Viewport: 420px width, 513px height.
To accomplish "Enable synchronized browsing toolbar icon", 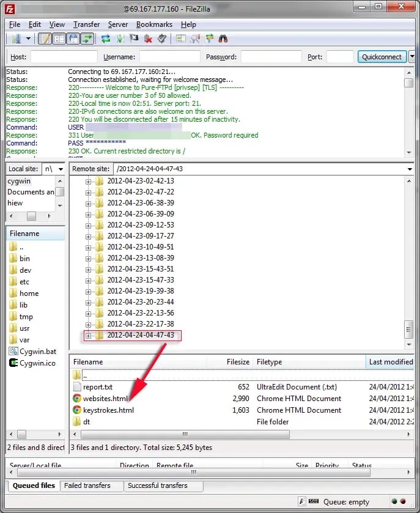I will (209, 39).
